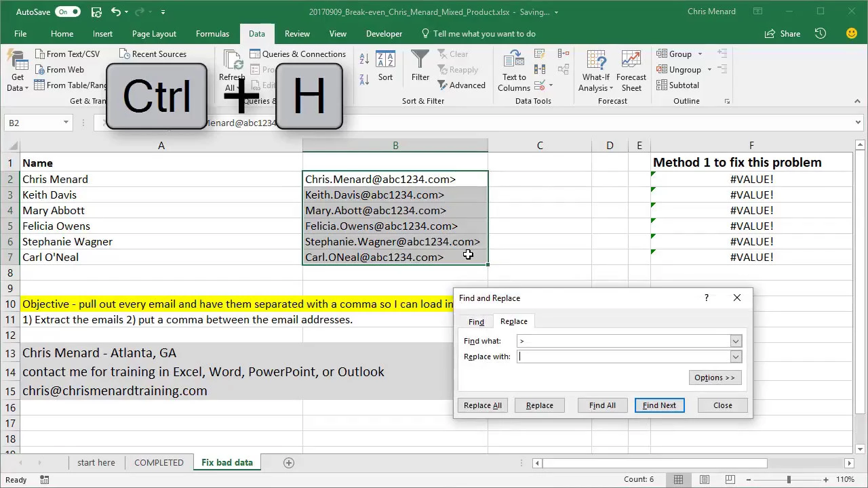868x488 pixels.
Task: Toggle the Filter funnel button
Action: 420,66
